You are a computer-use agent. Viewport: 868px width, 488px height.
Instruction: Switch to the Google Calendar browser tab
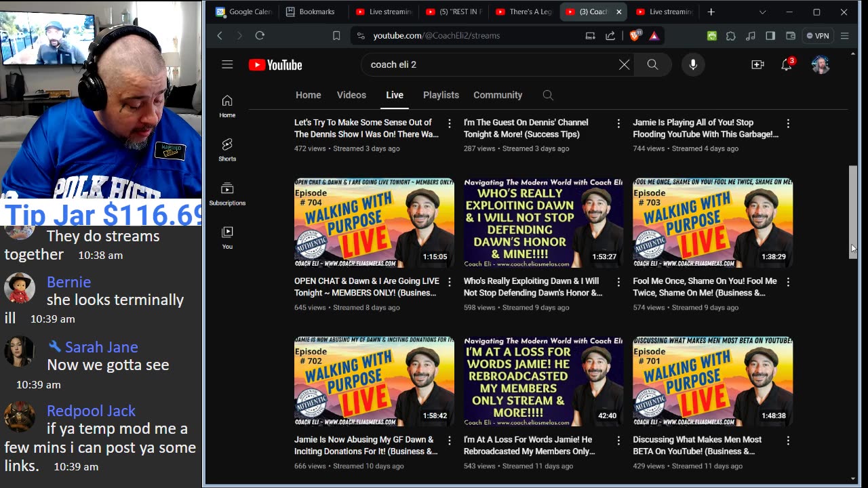pos(244,12)
